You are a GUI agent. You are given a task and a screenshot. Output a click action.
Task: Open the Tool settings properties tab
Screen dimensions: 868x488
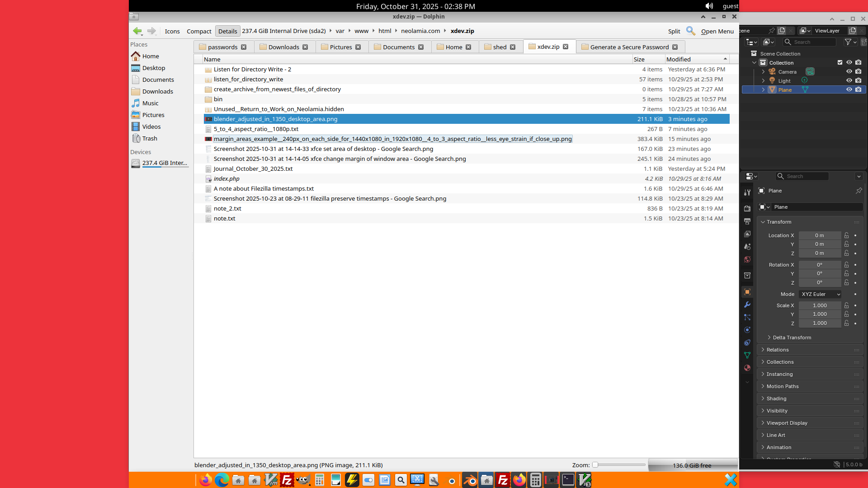coord(747,192)
